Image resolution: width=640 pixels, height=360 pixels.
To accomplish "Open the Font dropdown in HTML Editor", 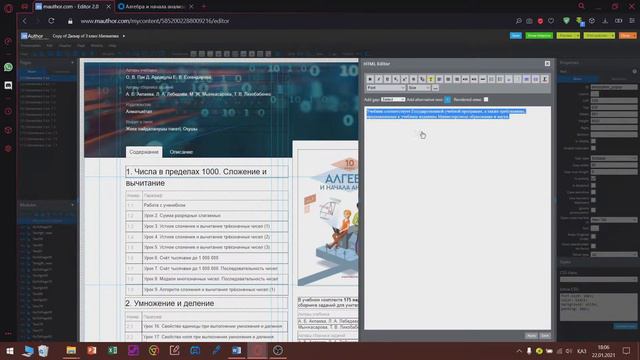I will (386, 88).
